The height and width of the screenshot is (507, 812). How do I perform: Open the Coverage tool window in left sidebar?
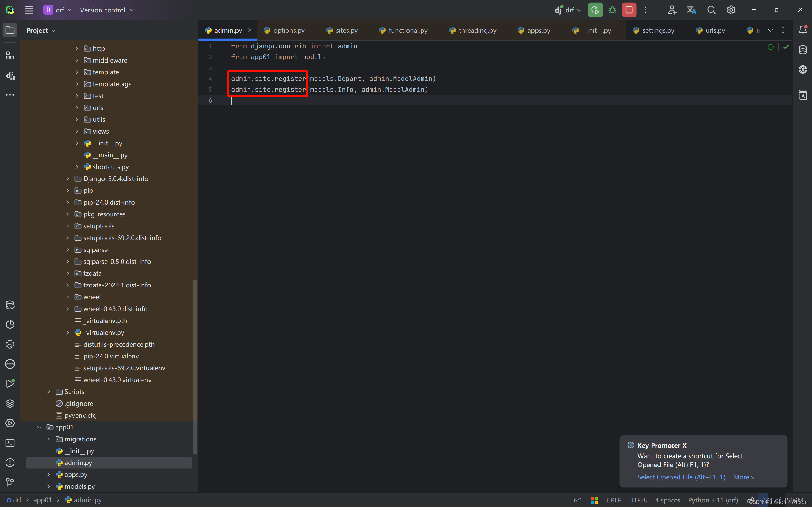[10, 325]
